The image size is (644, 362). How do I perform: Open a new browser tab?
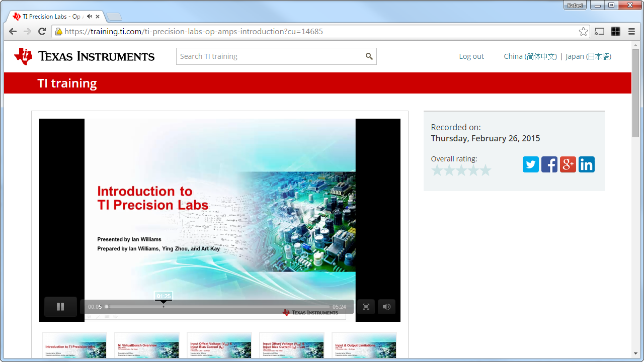[114, 17]
